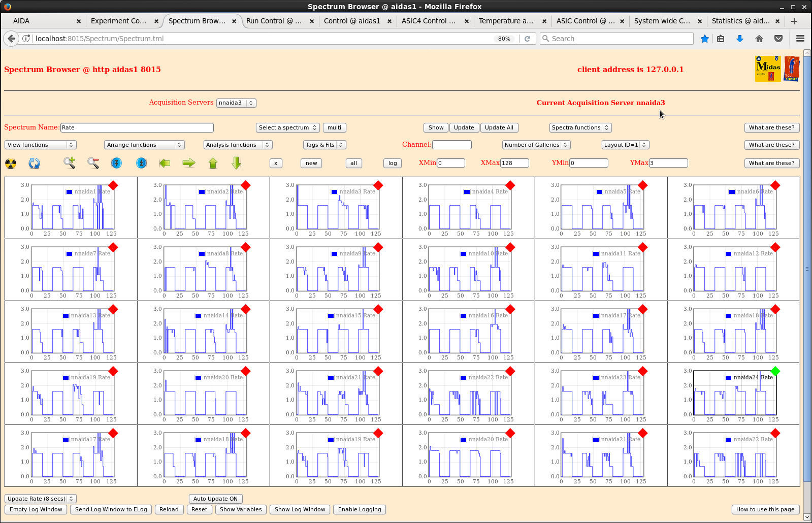Reload the page via the address bar icon
812x523 pixels.
pyautogui.click(x=528, y=39)
